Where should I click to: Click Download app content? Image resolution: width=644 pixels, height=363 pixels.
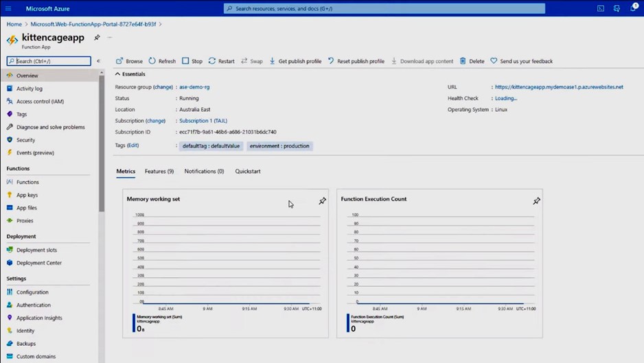click(422, 61)
